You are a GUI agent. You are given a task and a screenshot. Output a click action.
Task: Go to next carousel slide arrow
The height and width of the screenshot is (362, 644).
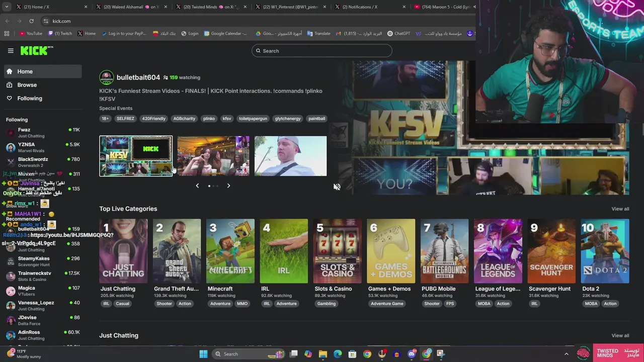(x=228, y=186)
